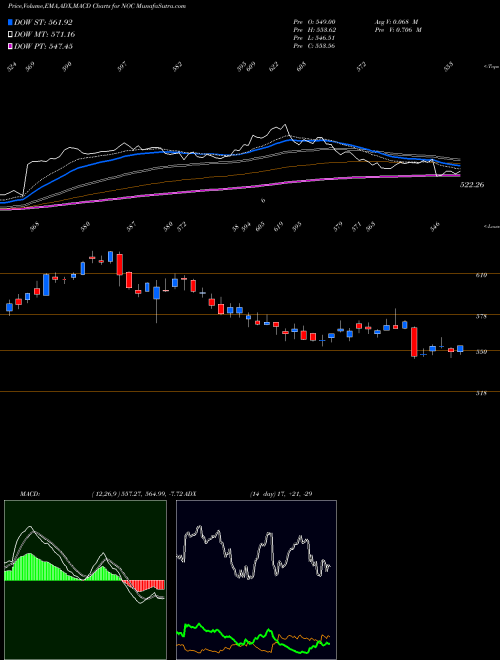The image size is (500, 660).
Task: Click the ADX '(14 day) 17, -21, -29' values
Action: pos(281,494)
